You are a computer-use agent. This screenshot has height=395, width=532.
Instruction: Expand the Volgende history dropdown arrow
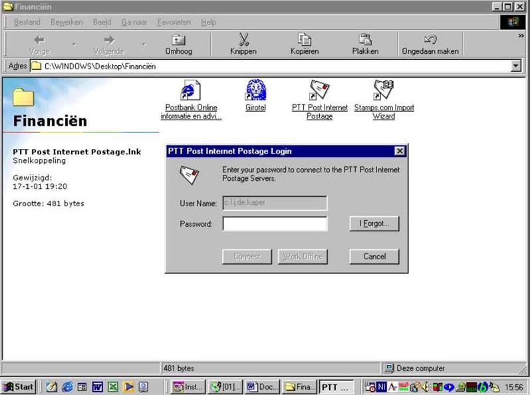[x=144, y=45]
